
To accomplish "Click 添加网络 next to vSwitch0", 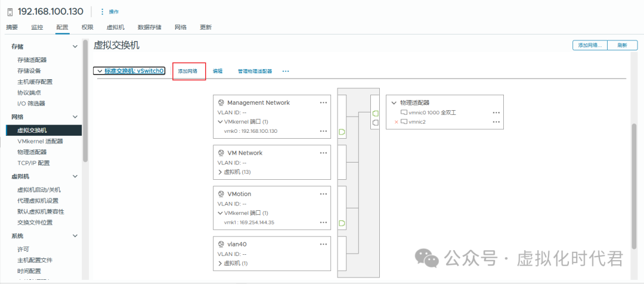I will tap(188, 71).
